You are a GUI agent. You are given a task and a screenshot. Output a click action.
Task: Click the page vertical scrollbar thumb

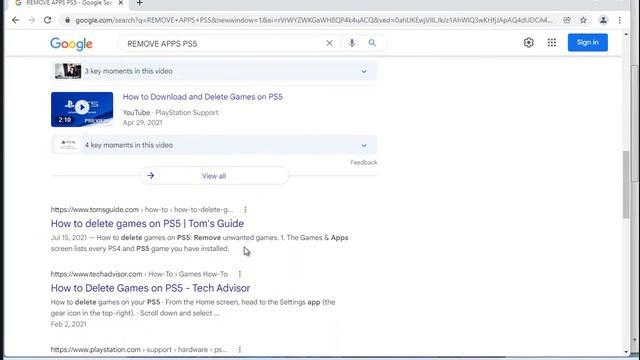pyautogui.click(x=626, y=184)
